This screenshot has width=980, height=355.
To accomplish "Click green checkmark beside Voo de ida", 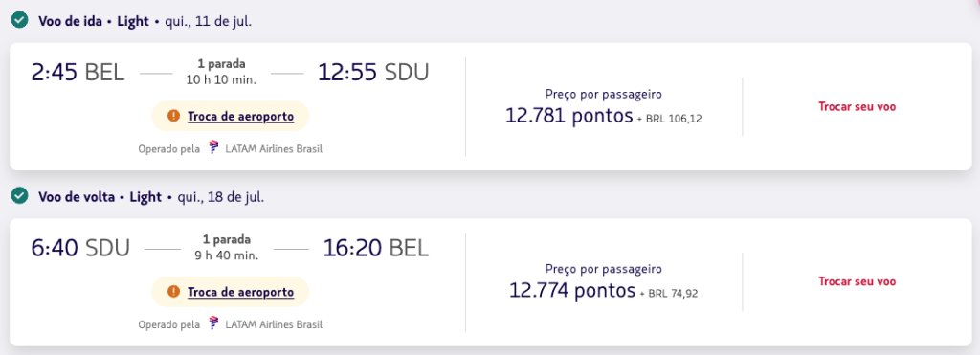I will [x=19, y=21].
